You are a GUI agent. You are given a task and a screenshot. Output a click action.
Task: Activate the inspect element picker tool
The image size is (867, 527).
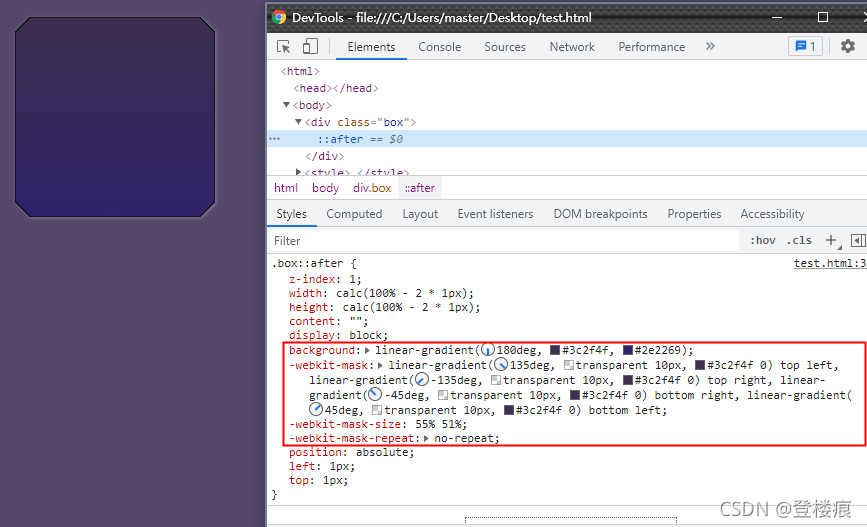(284, 46)
